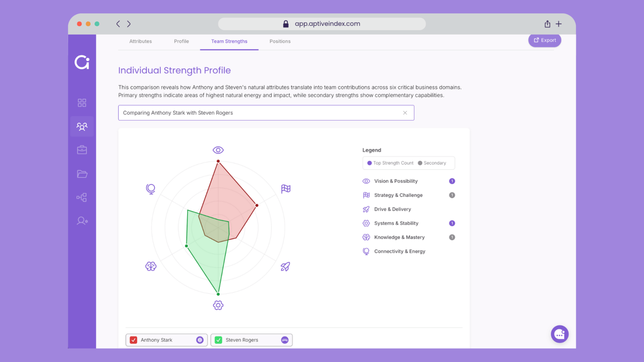This screenshot has height=362, width=644.
Task: Uncheck the Anthony Stark checkbox
Action: [134, 340]
